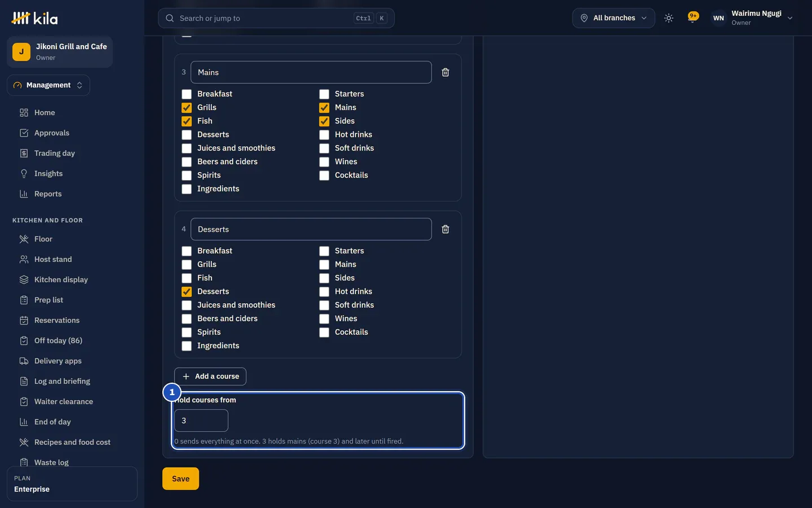Open notifications badge showing 9+
The image size is (812, 508).
693,17
